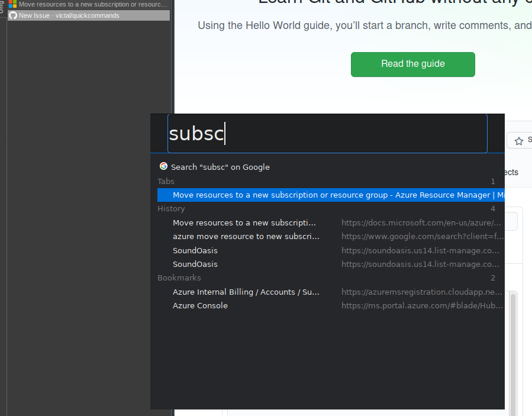The image size is (532, 416).
Task: Click the azuremsregistration.cloudapp.net URL
Action: 422,292
